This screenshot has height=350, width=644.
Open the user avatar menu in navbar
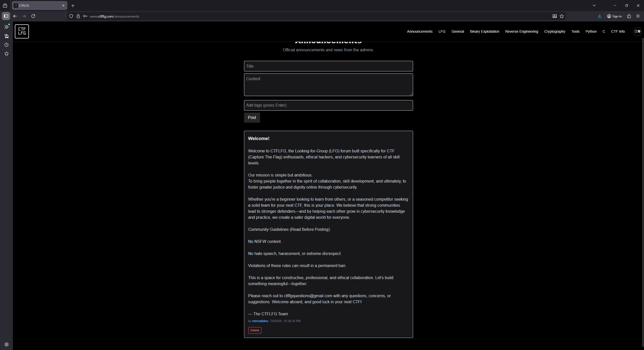tap(637, 31)
